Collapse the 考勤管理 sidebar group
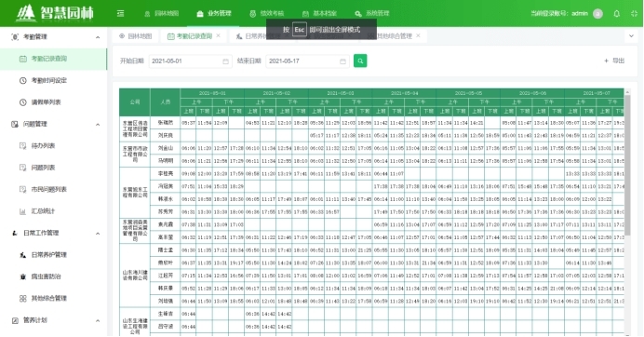This screenshot has height=337, width=644. pyautogui.click(x=98, y=37)
